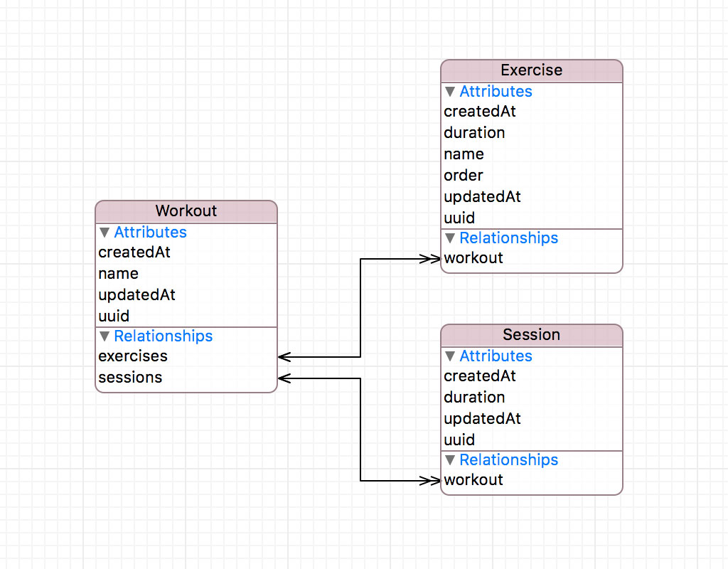728x569 pixels.
Task: Select the updatedAt attribute in Workout
Action: point(136,294)
